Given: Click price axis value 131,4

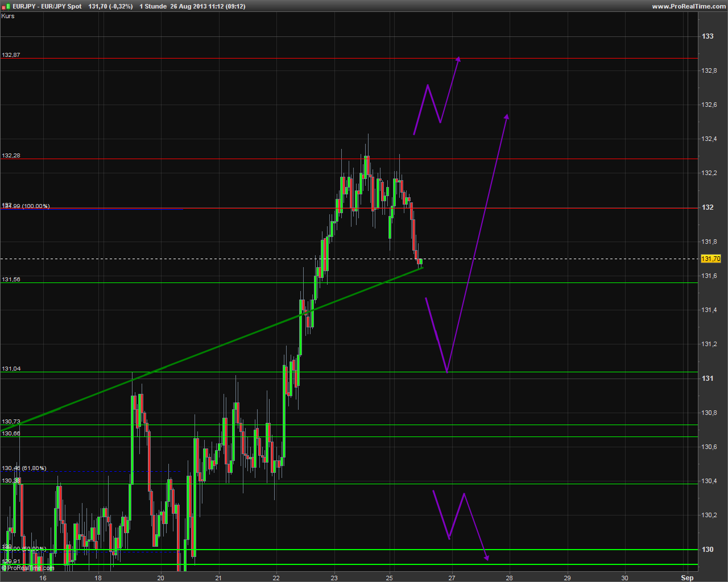Looking at the screenshot, I should (709, 310).
